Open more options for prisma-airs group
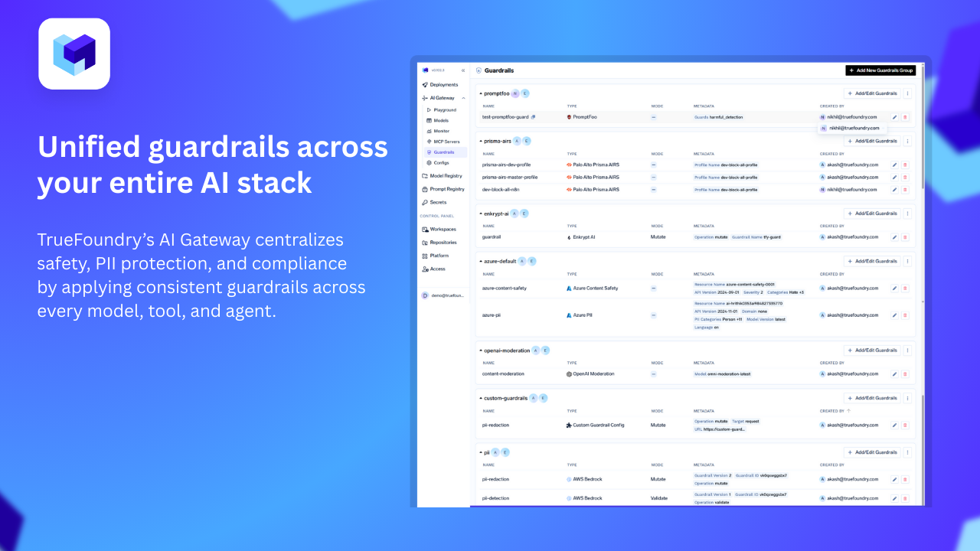 (907, 141)
